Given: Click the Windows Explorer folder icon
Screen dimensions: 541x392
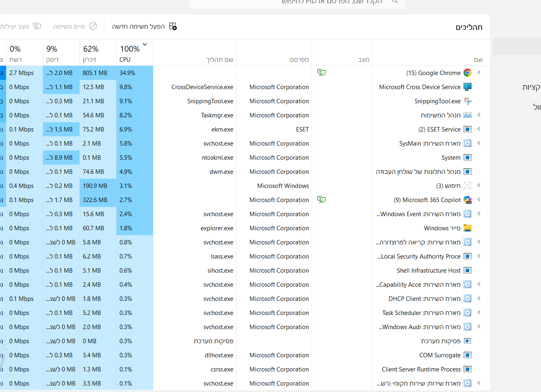Looking at the screenshot, I should (468, 228).
